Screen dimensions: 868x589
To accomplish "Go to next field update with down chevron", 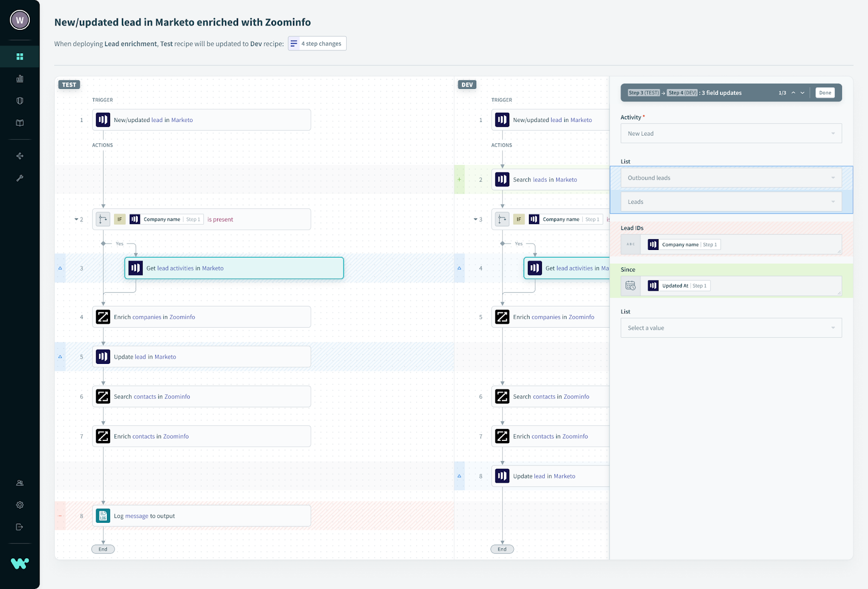I will pos(802,93).
